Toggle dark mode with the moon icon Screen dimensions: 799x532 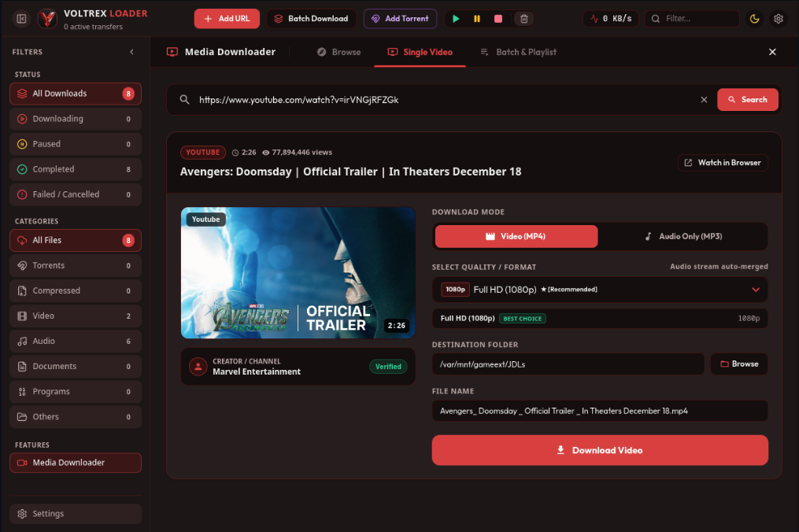coord(755,19)
